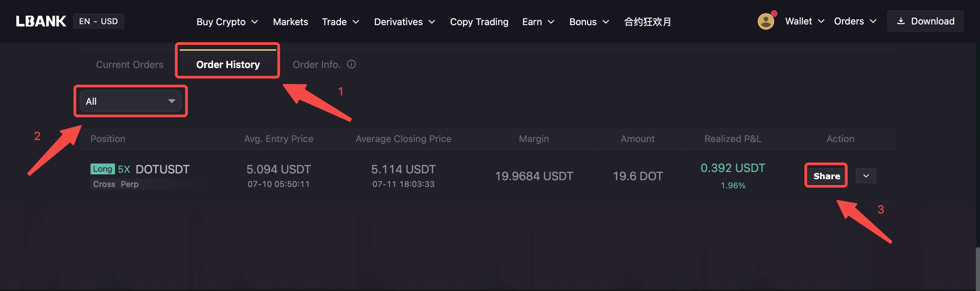Click the LBANK logo
This screenshot has height=291, width=980.
tap(41, 21)
